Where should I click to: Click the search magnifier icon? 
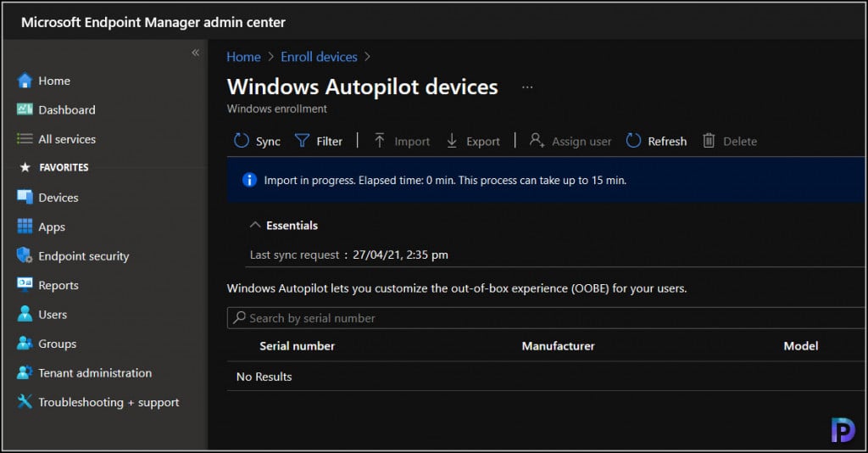coord(239,317)
